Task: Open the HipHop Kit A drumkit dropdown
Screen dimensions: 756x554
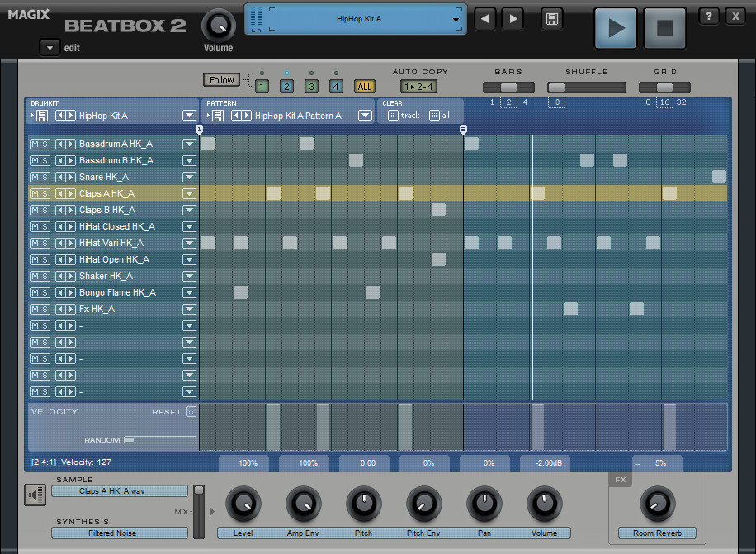Action: click(x=189, y=116)
